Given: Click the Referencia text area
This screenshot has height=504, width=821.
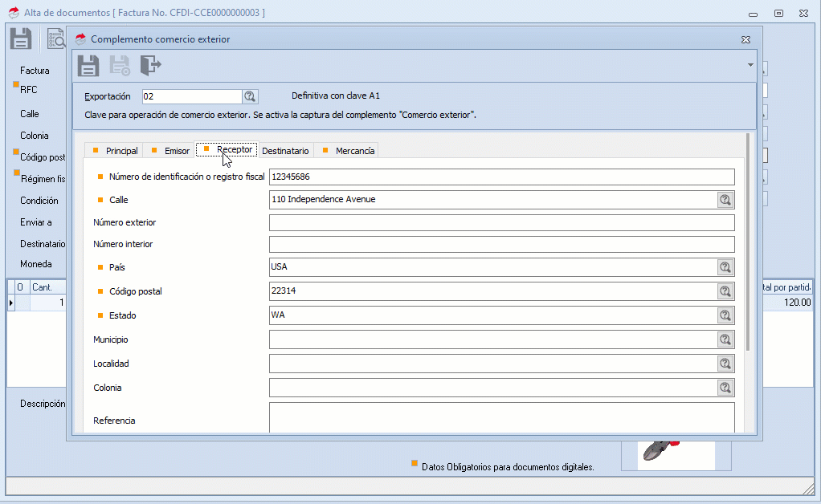Looking at the screenshot, I should (x=501, y=417).
